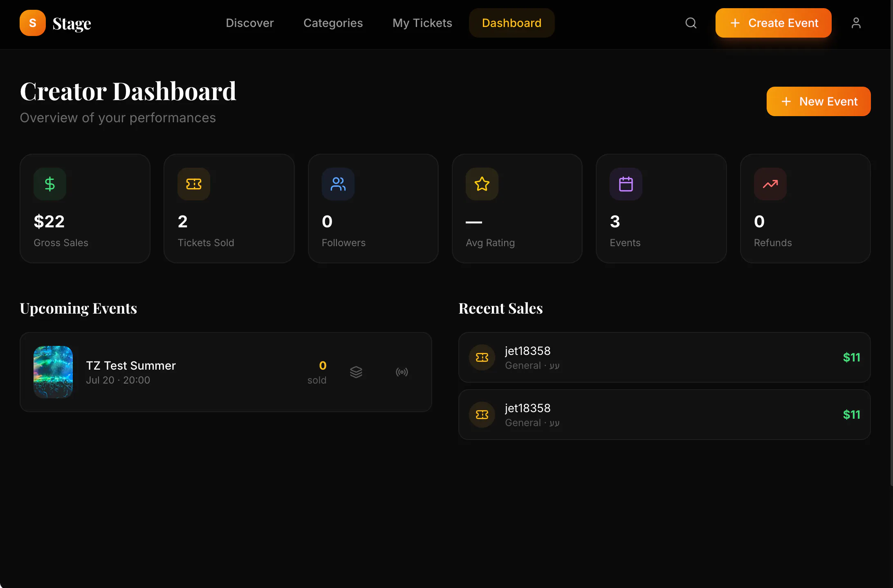The height and width of the screenshot is (588, 893).
Task: Click the TZ Test Summer event title
Action: [x=131, y=366]
